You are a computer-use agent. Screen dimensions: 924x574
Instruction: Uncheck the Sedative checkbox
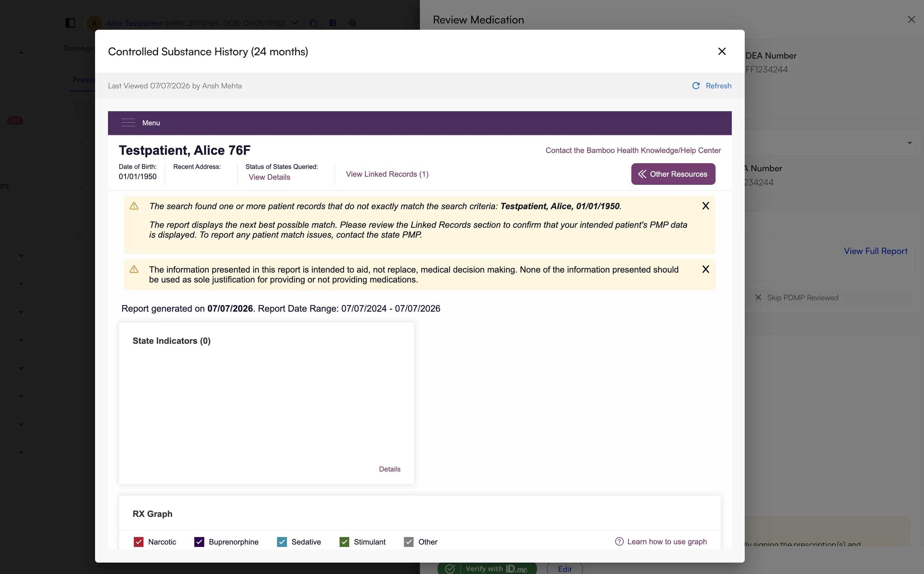282,542
